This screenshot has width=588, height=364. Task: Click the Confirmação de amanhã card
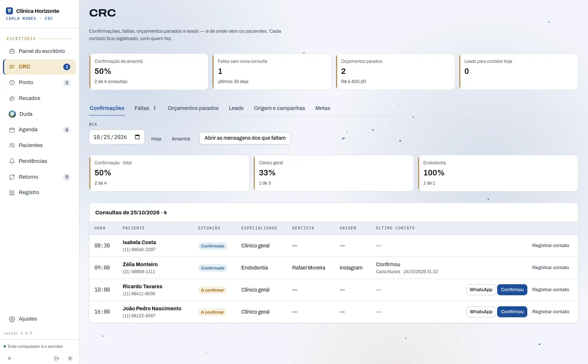pyautogui.click(x=149, y=72)
